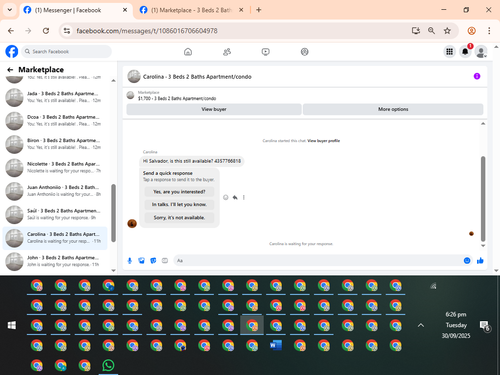Click the Search Facebook field
This screenshot has width=500, height=375.
click(x=67, y=52)
